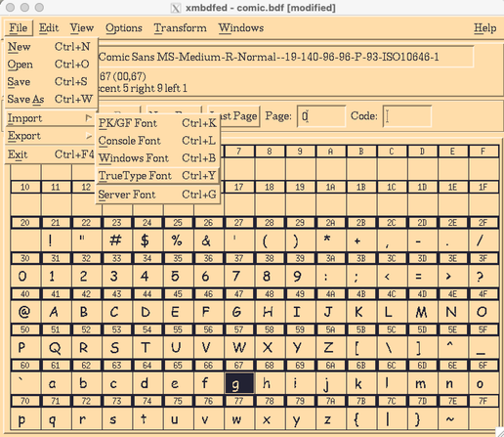Select the glyph cell for lowercase 't'
This screenshot has height=437, width=504.
[147, 419]
